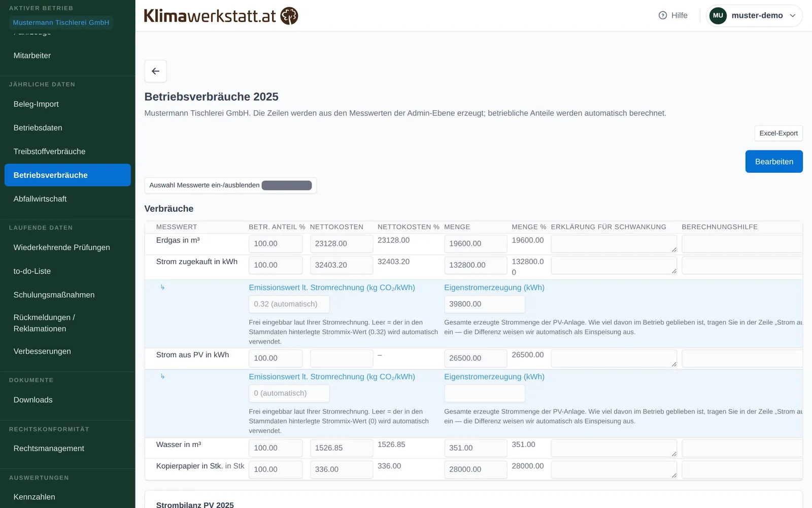Open Mitarbeiter in the sidebar
The width and height of the screenshot is (812, 508).
(67, 55)
